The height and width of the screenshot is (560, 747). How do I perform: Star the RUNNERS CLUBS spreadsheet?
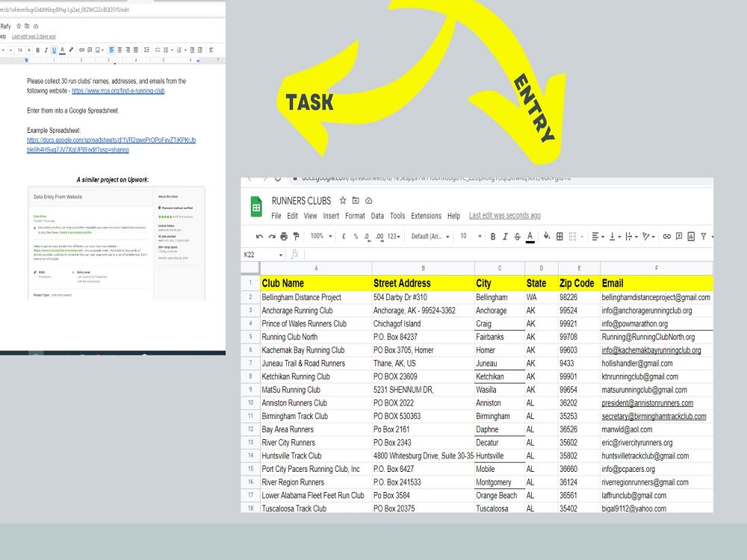pos(343,200)
